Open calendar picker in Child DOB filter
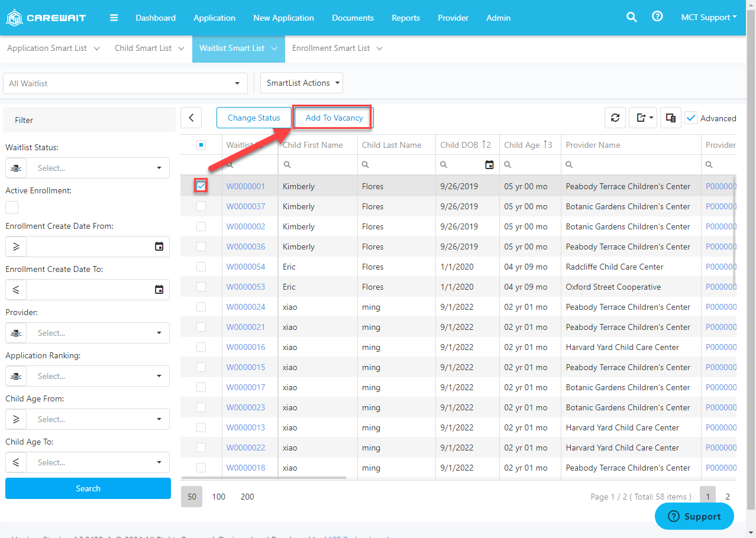The image size is (756, 538). point(489,165)
